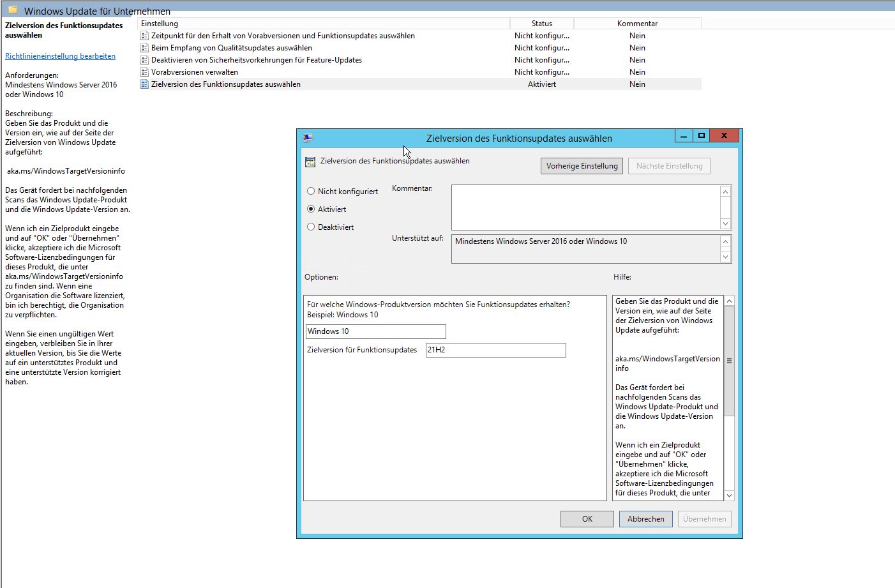Click the Hilfe panel scroll up arrow
The height and width of the screenshot is (588, 895).
(730, 301)
